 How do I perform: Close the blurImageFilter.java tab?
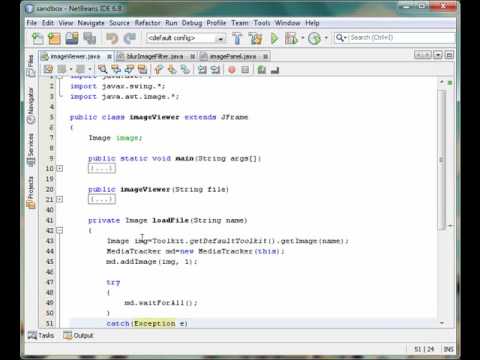coord(192,57)
